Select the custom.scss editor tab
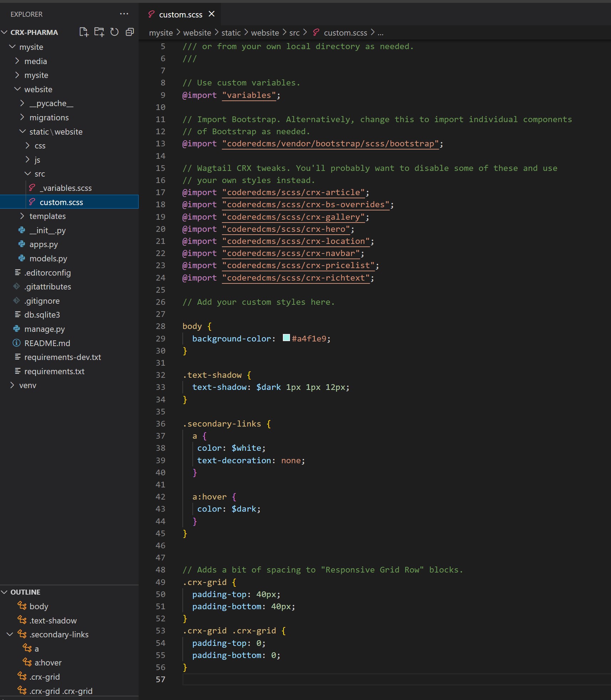Image resolution: width=611 pixels, height=700 pixels. point(180,15)
